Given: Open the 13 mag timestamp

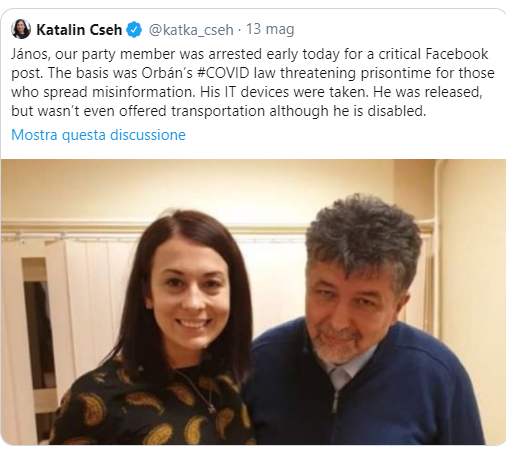Looking at the screenshot, I should pos(270,29).
